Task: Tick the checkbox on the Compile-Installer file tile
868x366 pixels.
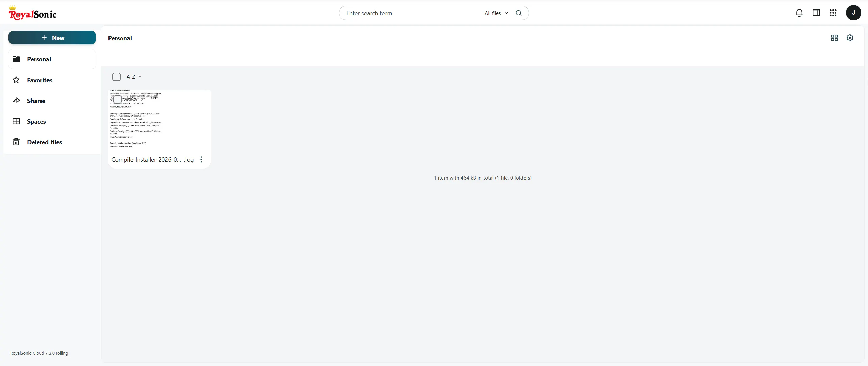Action: coord(117,99)
